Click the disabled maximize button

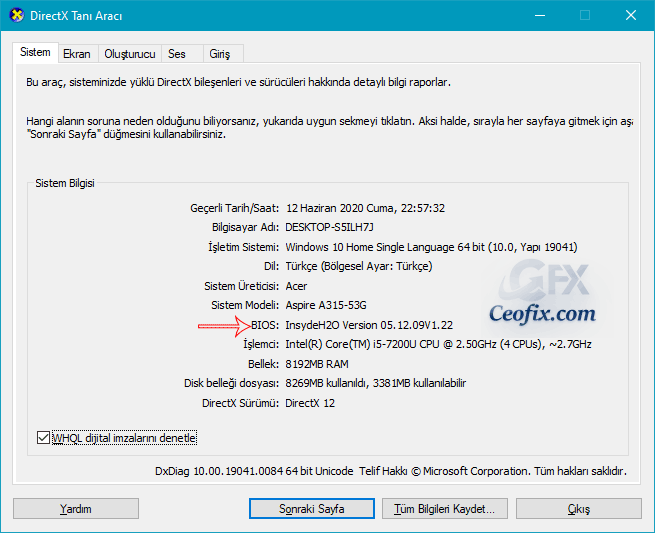coord(585,15)
